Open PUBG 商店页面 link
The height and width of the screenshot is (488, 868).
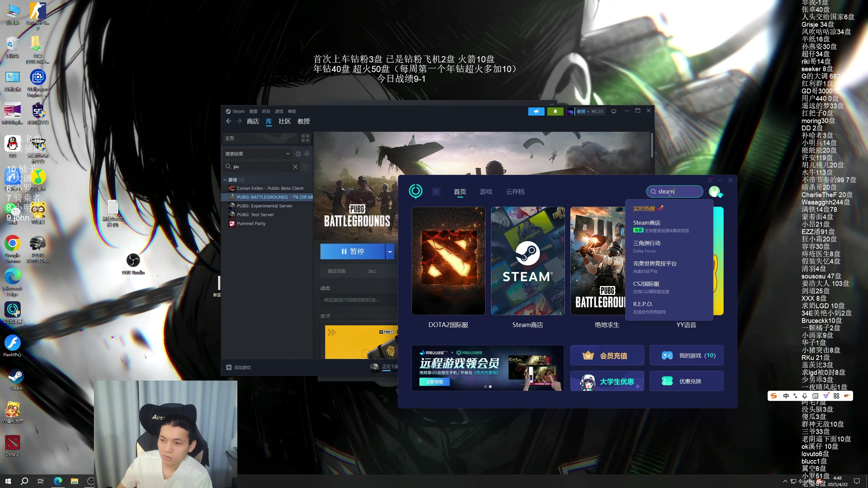click(336, 271)
